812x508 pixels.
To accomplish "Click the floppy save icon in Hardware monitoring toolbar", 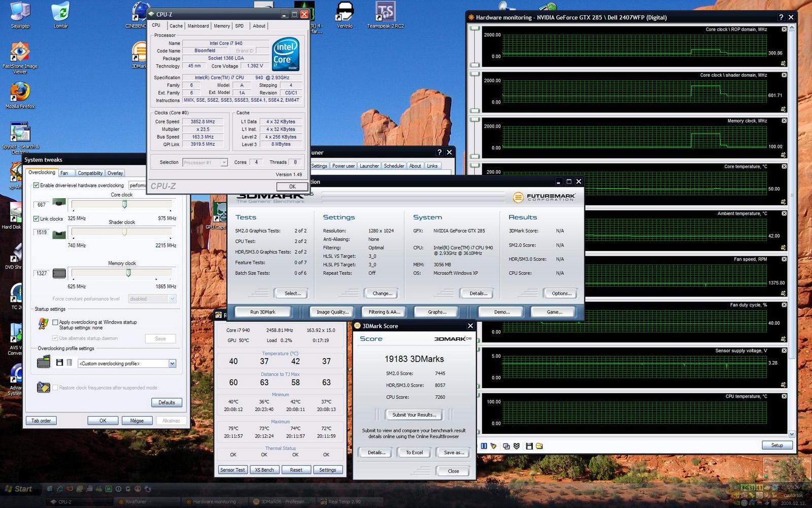I will coord(529,446).
